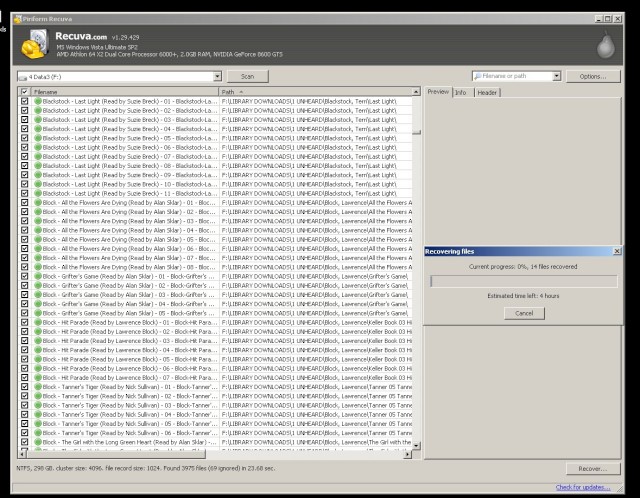Click green status dot for All the Flowers Are Dying - 08
The height and width of the screenshot is (498, 640).
click(x=38, y=267)
